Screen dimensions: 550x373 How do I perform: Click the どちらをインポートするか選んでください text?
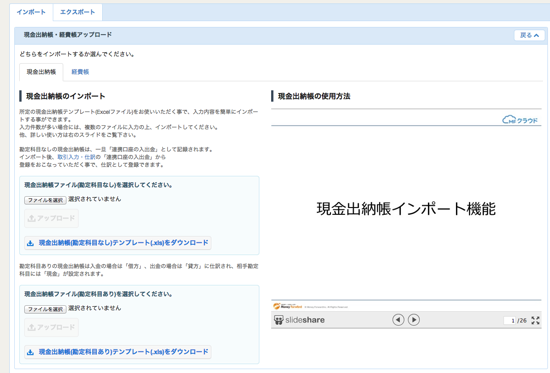[x=77, y=54]
